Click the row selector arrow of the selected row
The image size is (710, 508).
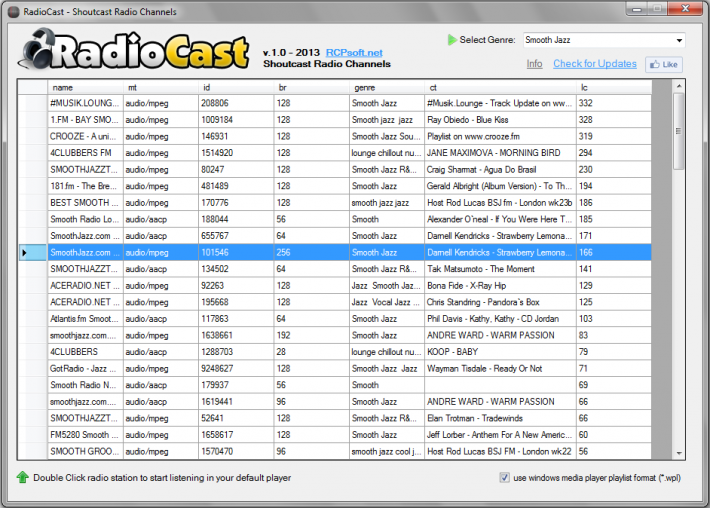24,253
